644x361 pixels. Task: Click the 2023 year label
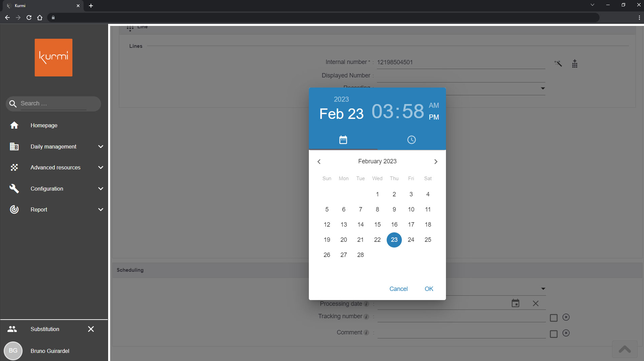point(341,99)
